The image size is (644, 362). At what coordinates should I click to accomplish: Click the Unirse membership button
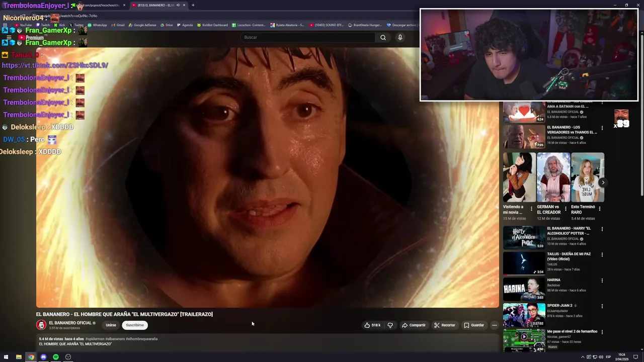coord(111,325)
